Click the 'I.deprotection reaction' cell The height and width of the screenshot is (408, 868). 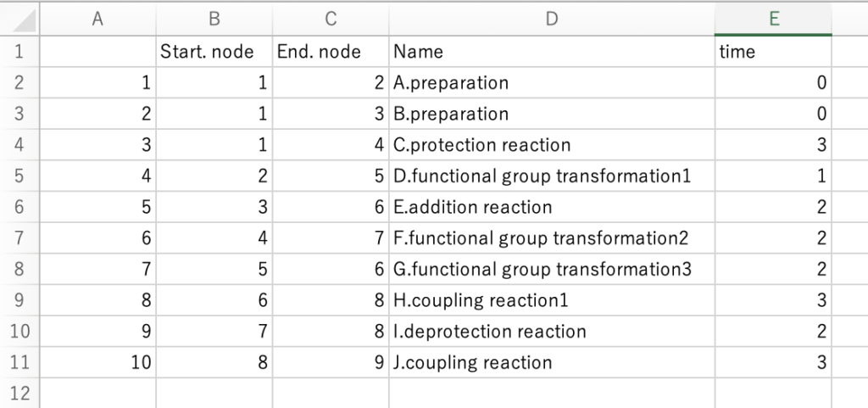551,332
